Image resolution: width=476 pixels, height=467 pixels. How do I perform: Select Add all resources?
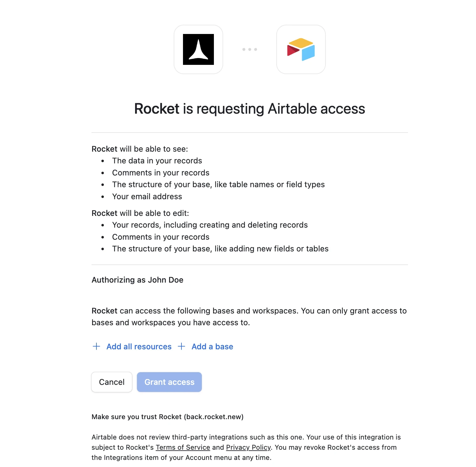coord(139,347)
